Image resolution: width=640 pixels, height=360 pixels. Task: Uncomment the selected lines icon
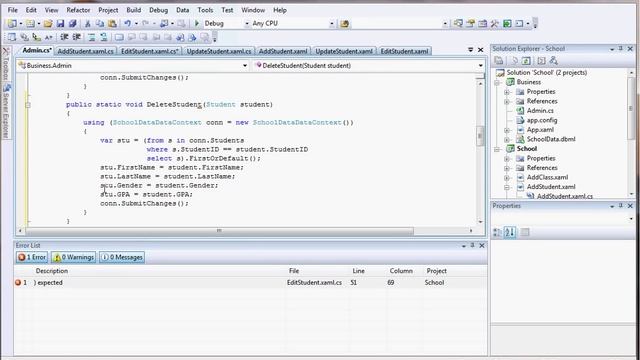[x=104, y=38]
